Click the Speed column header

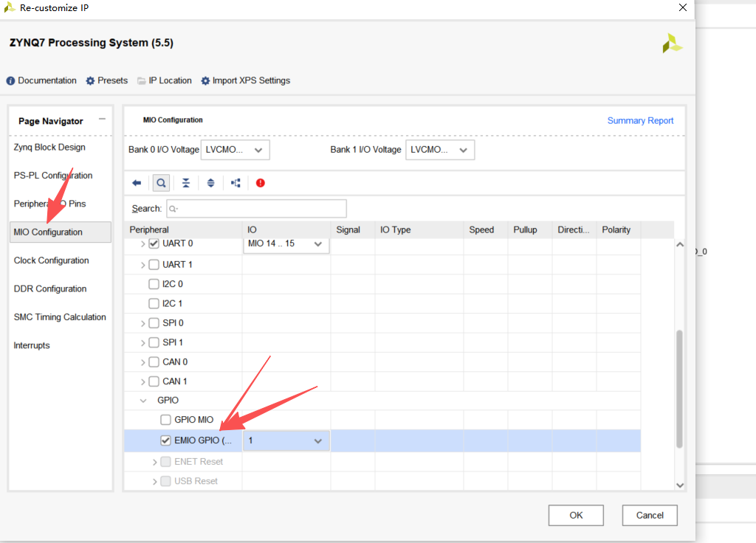486,230
